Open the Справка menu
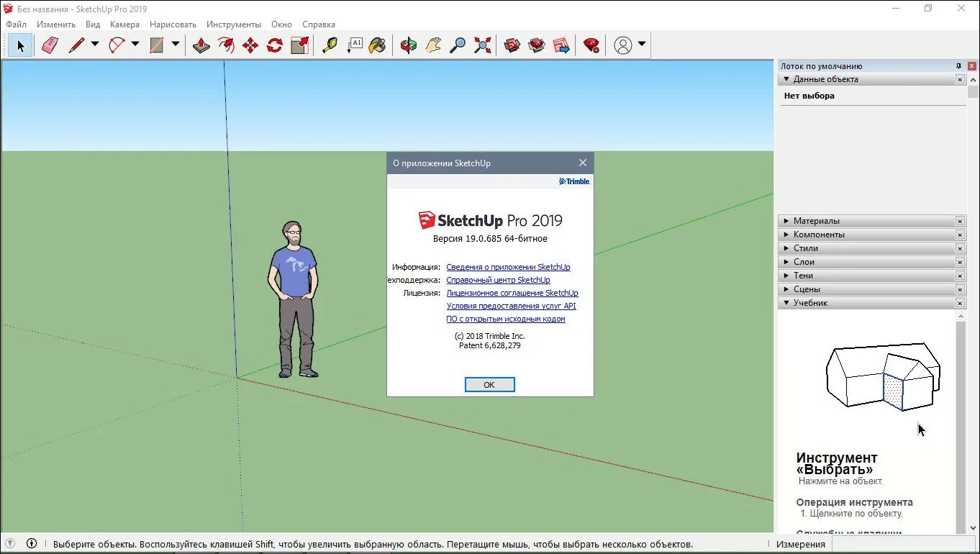 tap(319, 24)
